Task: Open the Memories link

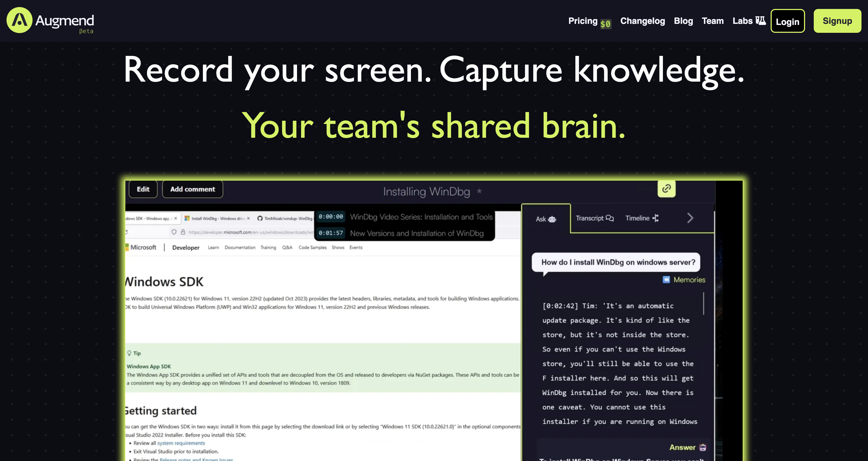Action: tap(689, 280)
